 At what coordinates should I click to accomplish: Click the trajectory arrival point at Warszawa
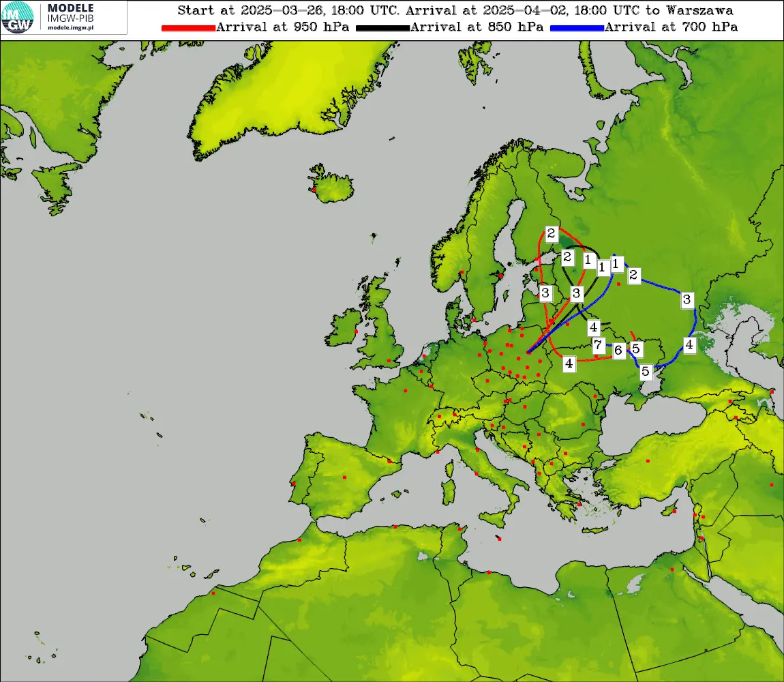pyautogui.click(x=528, y=353)
